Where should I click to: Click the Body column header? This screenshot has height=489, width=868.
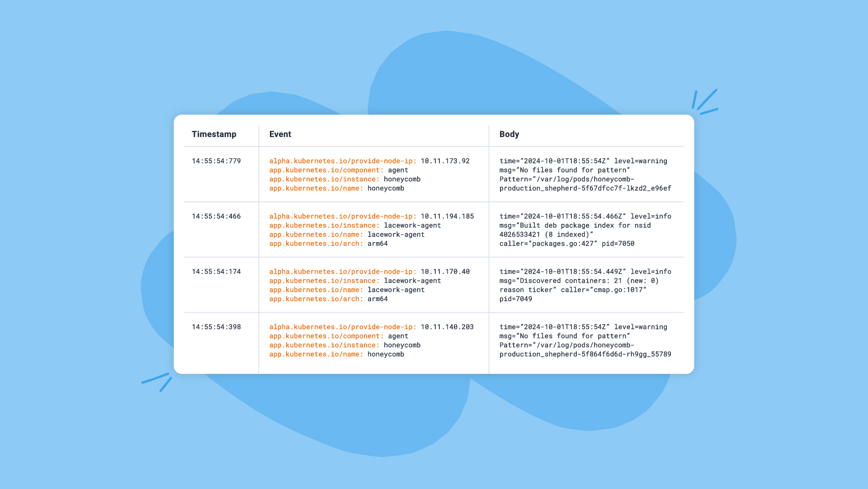[x=509, y=134]
